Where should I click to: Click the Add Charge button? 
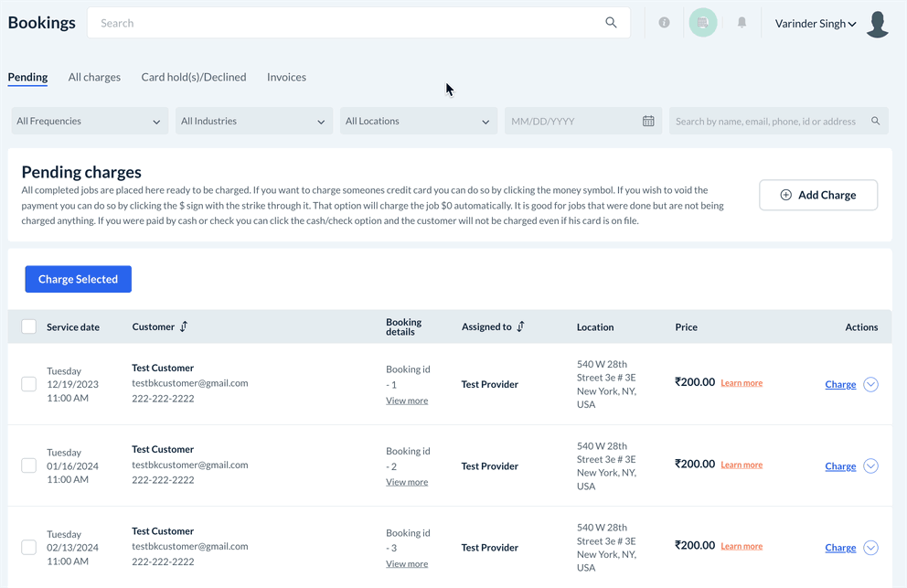(x=818, y=195)
